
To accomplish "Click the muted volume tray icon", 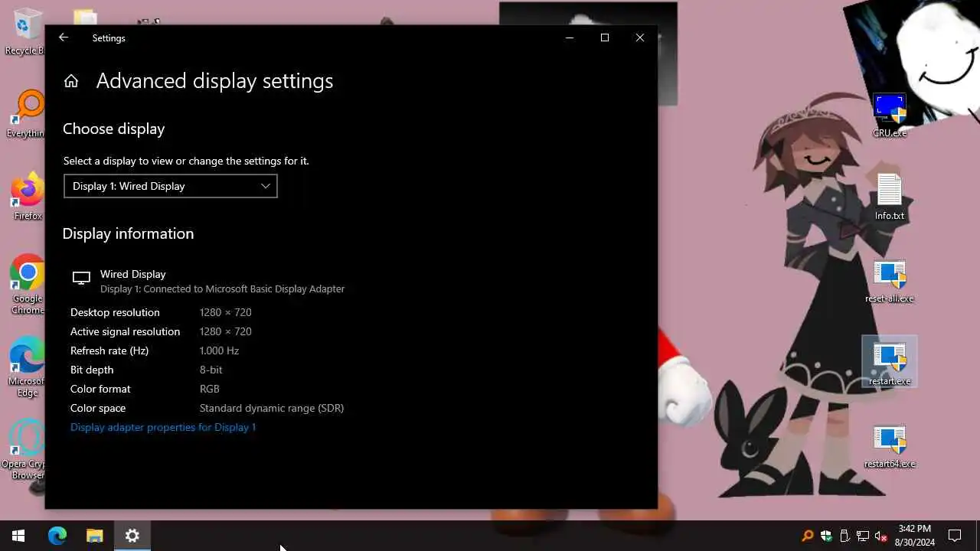I will click(881, 536).
